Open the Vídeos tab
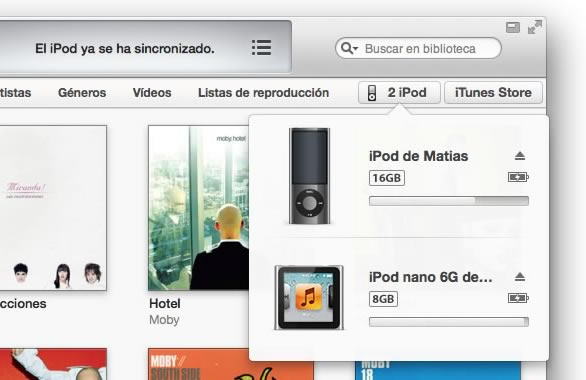The height and width of the screenshot is (380, 586). [x=152, y=93]
